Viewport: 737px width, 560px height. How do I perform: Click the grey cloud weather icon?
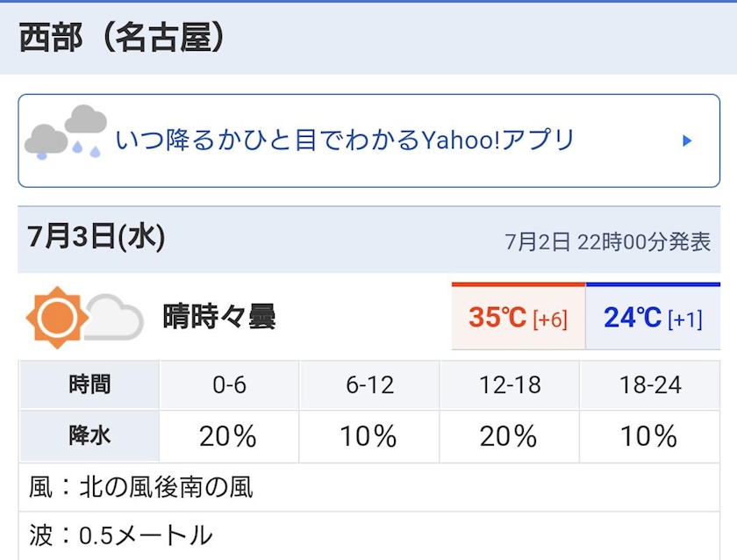point(115,318)
